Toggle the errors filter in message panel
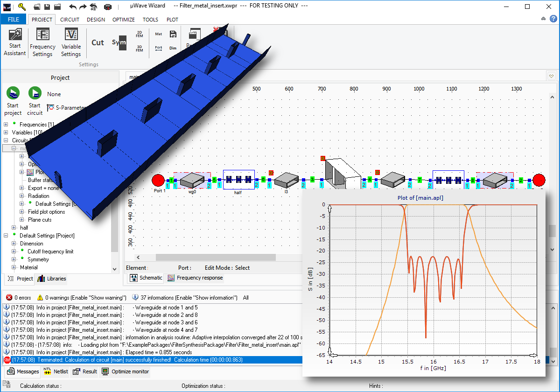The width and height of the screenshot is (560, 392). pos(19,297)
